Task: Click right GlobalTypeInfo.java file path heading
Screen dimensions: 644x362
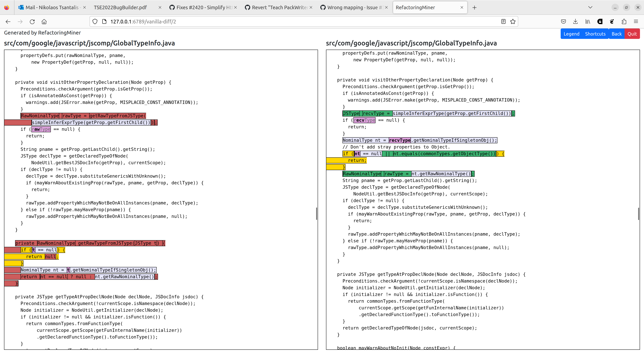Action: (411, 43)
